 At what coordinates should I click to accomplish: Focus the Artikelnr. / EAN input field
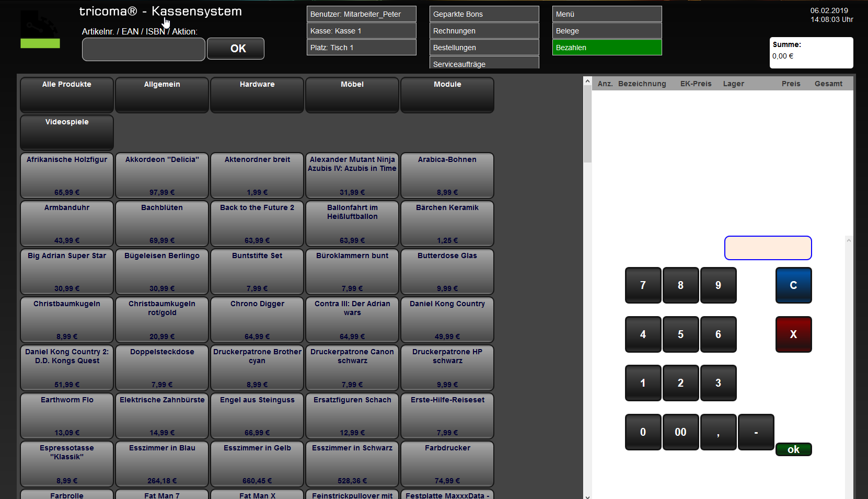[143, 50]
